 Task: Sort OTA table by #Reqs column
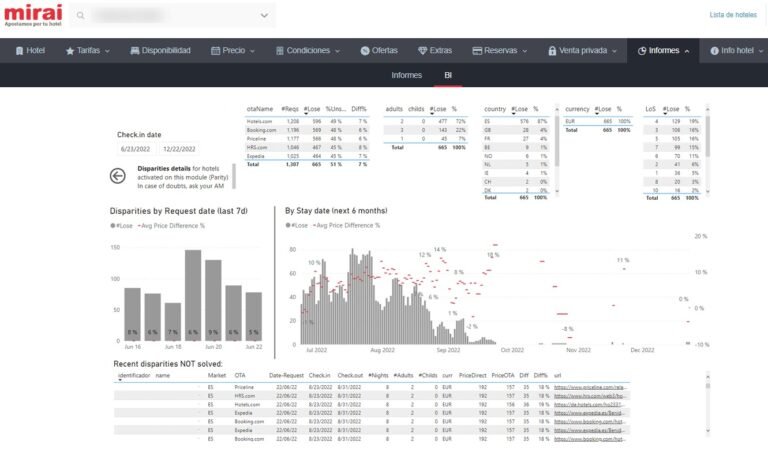pos(291,108)
